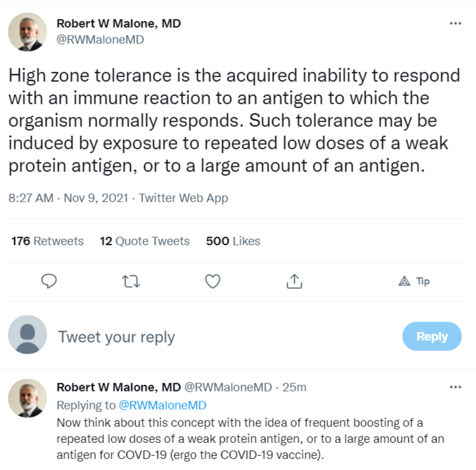The height and width of the screenshot is (470, 476).
Task: View the 176 Retweets list
Action: coord(48,241)
